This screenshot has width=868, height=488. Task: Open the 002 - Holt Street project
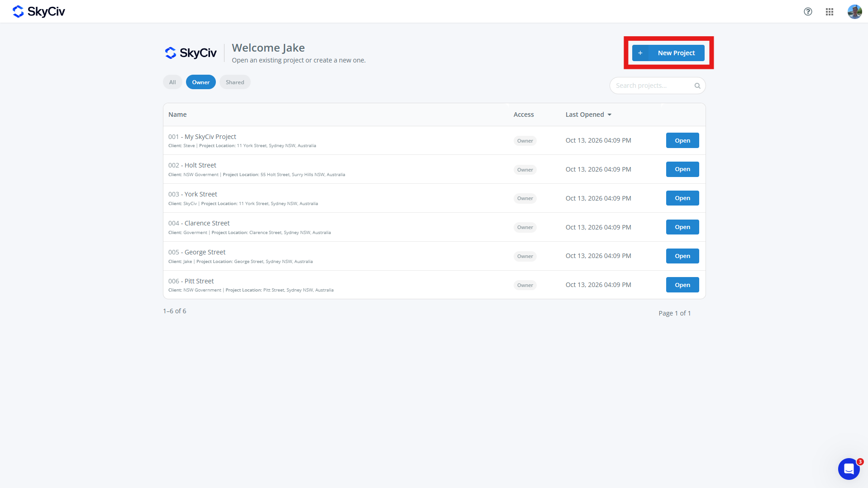click(x=682, y=169)
